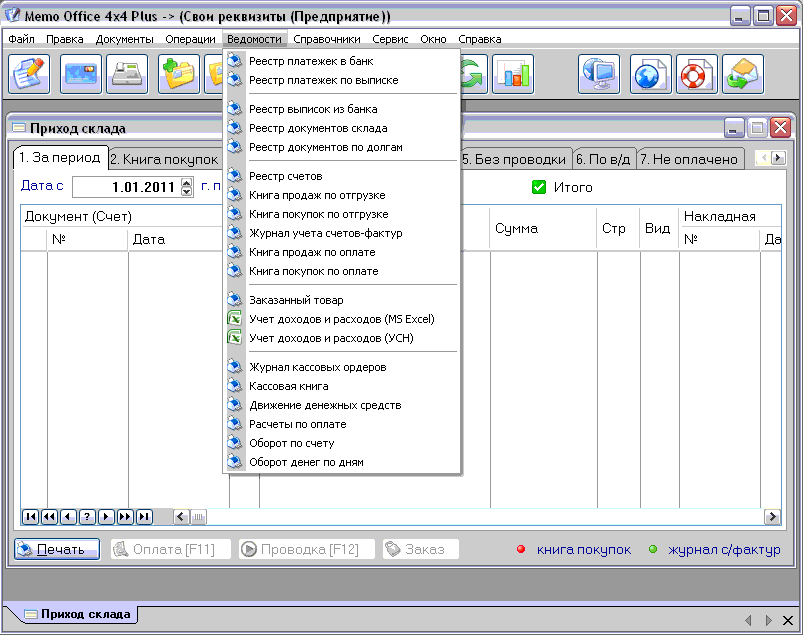The height and width of the screenshot is (635, 803).
Task: Click icon beside Учет доходов и расходов (MS Excel)
Action: (x=235, y=319)
